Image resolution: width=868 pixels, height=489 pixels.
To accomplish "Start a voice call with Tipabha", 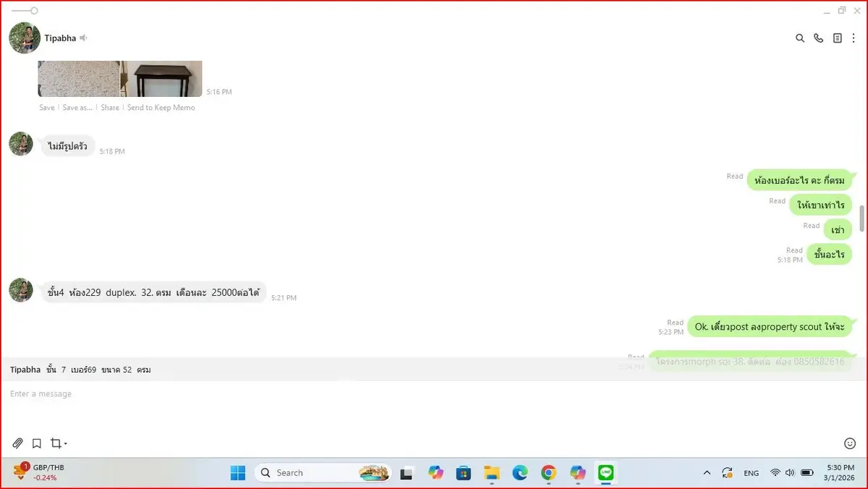I will [819, 38].
